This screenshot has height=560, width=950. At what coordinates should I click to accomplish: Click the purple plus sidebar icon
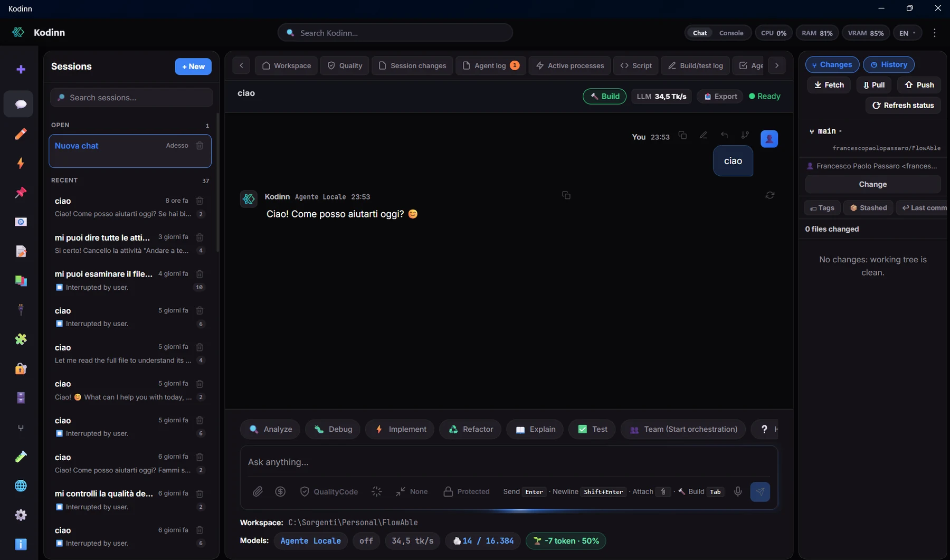(x=21, y=69)
